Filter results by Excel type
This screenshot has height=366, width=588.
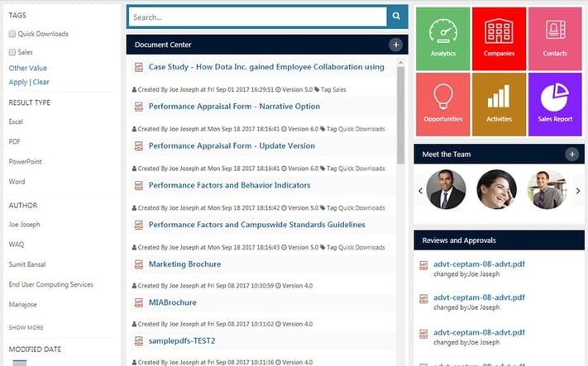pyautogui.click(x=16, y=121)
